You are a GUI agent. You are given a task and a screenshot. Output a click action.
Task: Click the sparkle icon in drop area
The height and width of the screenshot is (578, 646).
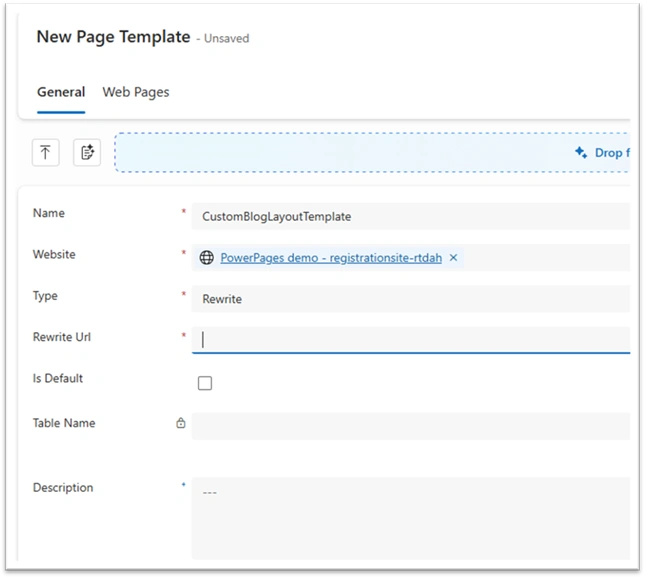[x=581, y=152]
